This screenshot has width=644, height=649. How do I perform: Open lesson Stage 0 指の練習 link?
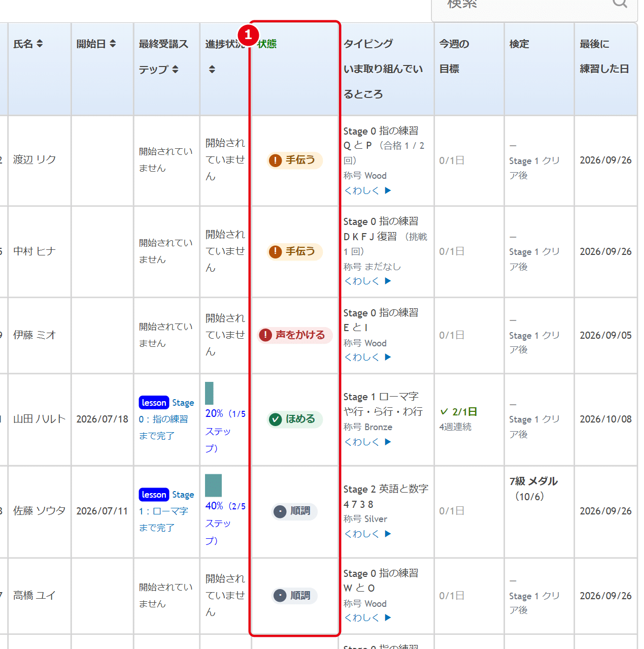(x=166, y=419)
